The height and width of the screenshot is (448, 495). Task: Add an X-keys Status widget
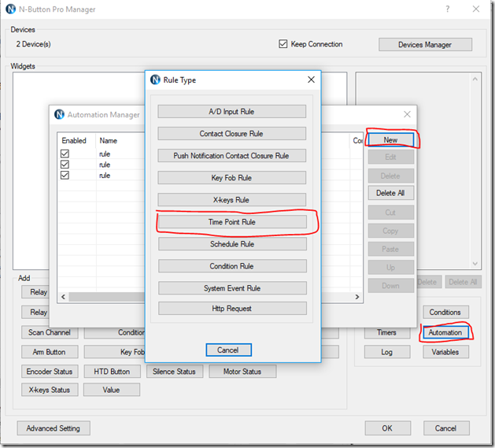(50, 390)
